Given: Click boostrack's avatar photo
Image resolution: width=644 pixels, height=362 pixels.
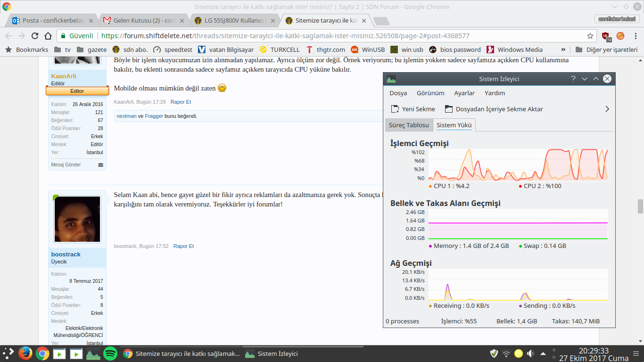Looking at the screenshot, I should [77, 219].
